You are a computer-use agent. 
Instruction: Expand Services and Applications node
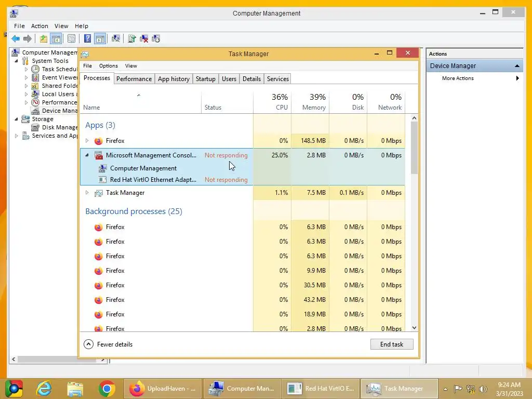coord(16,136)
